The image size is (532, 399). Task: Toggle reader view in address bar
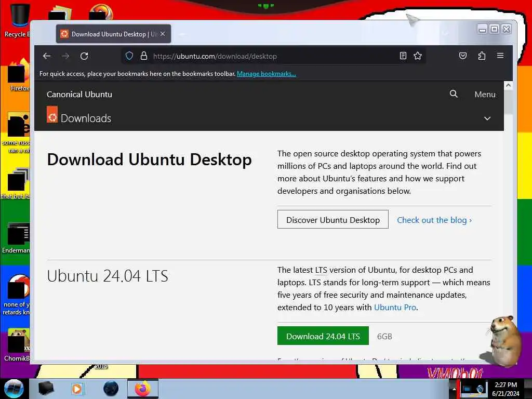(403, 56)
